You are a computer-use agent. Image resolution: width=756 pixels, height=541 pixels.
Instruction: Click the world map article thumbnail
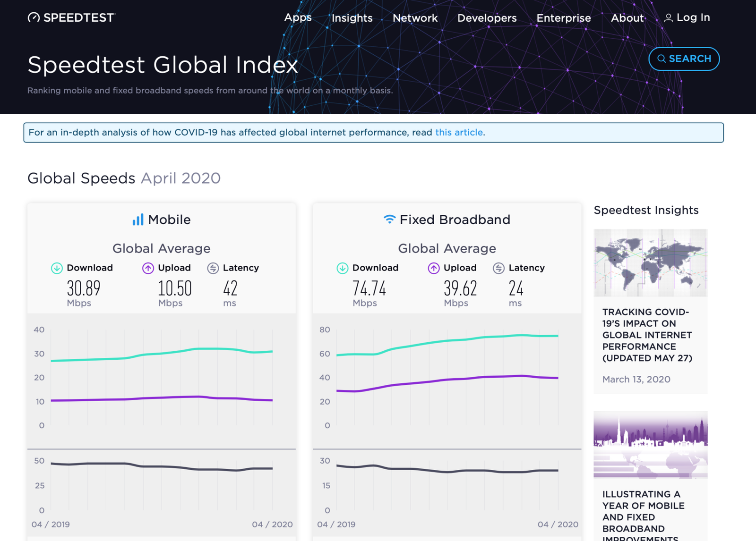tap(651, 263)
